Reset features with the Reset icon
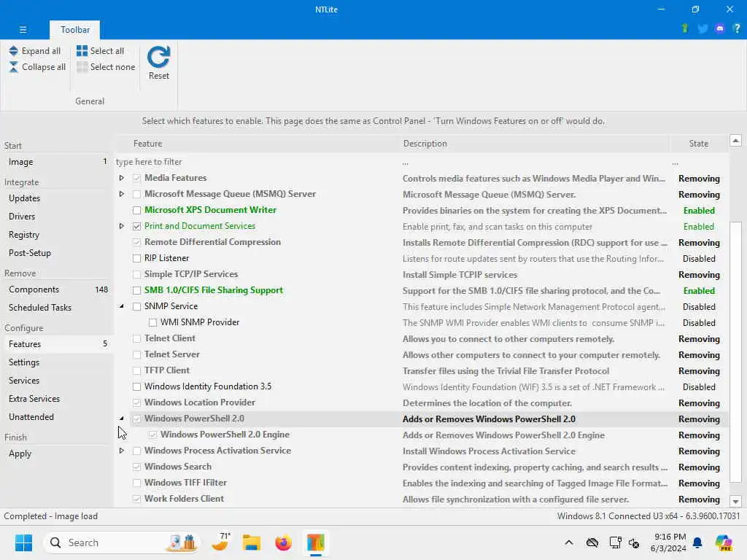 (158, 57)
